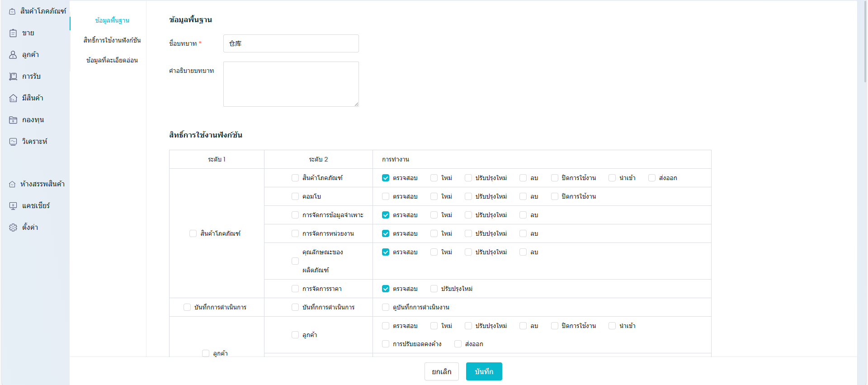The width and height of the screenshot is (868, 385).
Task: Check the level 1 บันทึกการดำเนินการ checkbox
Action: pos(187,307)
